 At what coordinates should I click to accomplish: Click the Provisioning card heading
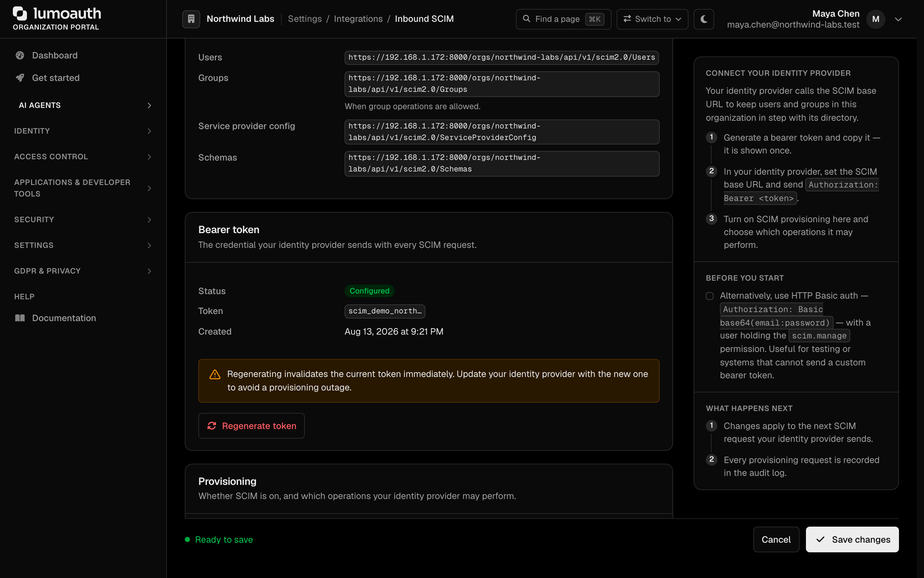pyautogui.click(x=227, y=481)
